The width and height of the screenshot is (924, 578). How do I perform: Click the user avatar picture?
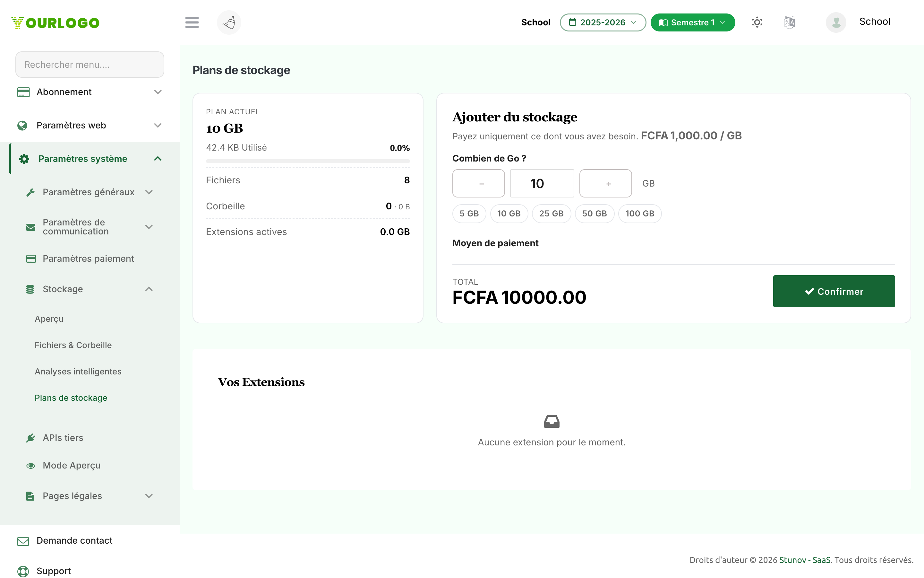tap(836, 22)
